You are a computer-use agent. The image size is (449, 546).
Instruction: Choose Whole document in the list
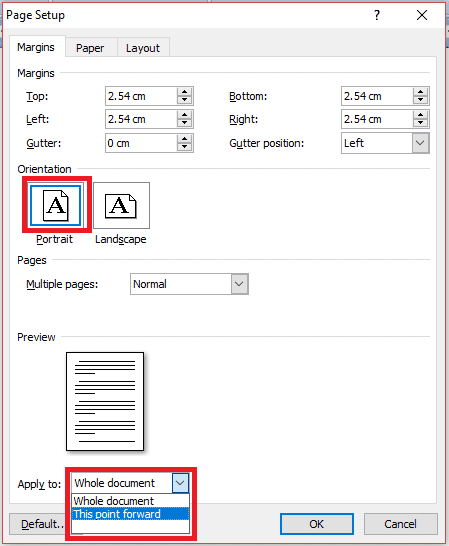point(130,501)
